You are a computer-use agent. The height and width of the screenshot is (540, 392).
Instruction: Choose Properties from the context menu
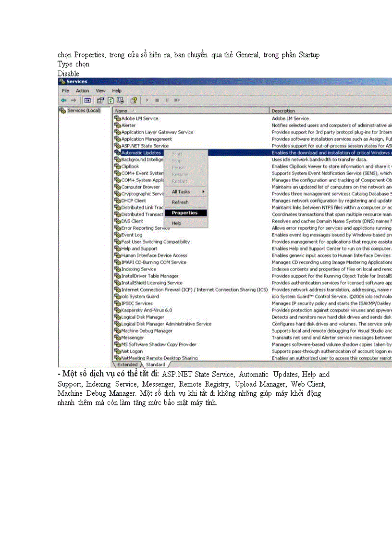[185, 213]
